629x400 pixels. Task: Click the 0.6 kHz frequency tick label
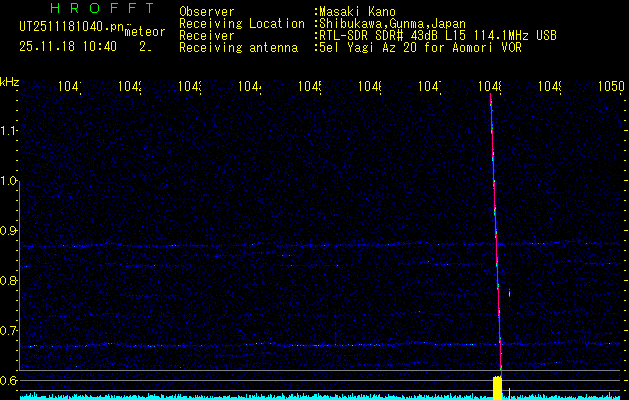pos(9,380)
